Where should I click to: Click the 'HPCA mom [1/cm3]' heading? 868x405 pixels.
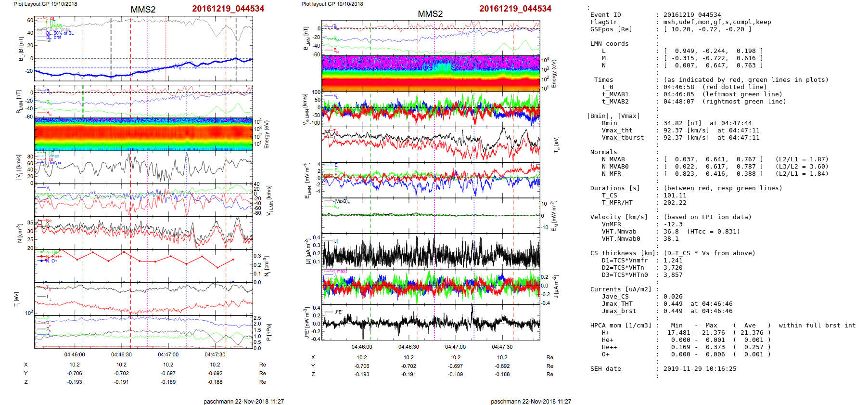pyautogui.click(x=621, y=326)
